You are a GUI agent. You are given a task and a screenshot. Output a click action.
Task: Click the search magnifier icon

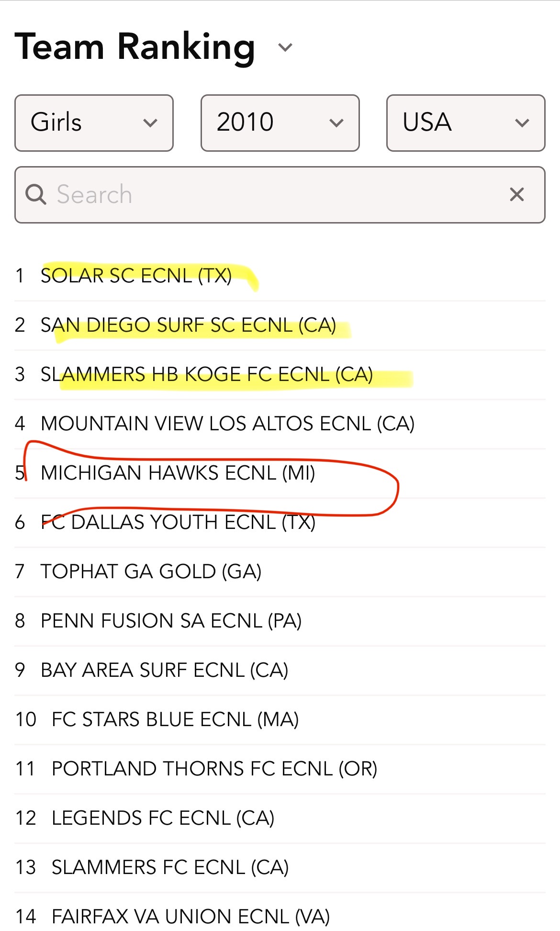[36, 195]
